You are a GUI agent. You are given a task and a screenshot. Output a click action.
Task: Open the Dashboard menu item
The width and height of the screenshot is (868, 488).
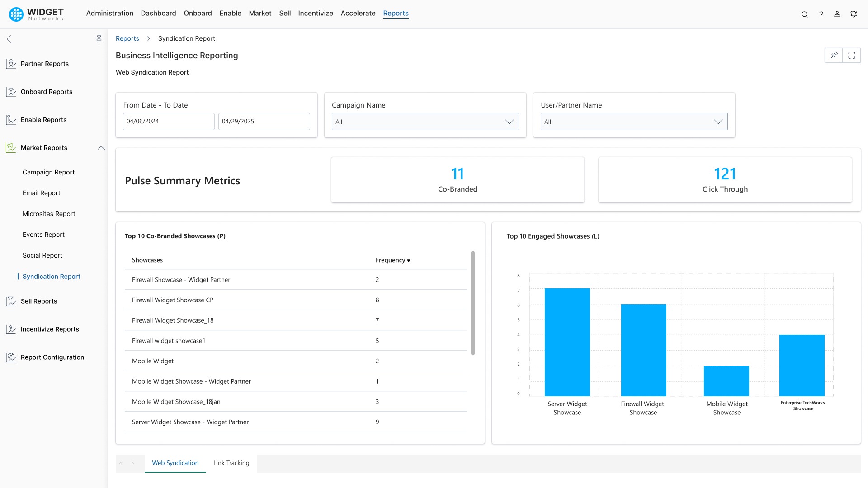[158, 13]
